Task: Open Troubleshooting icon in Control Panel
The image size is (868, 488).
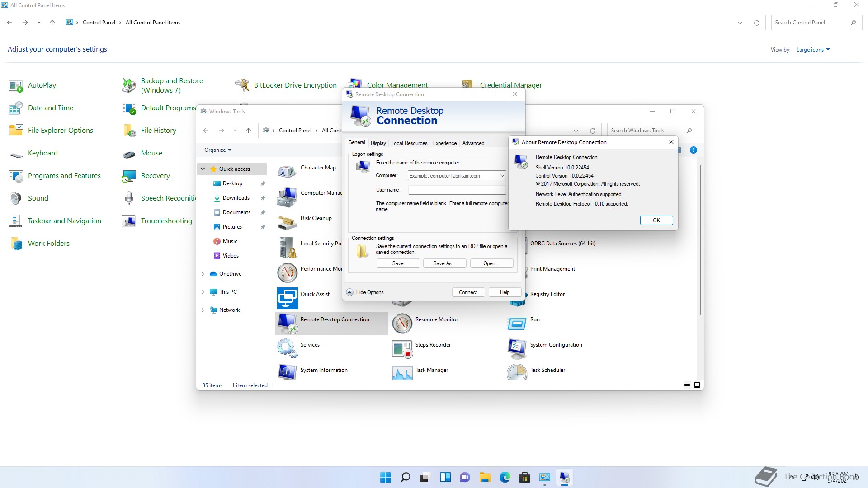Action: click(129, 221)
